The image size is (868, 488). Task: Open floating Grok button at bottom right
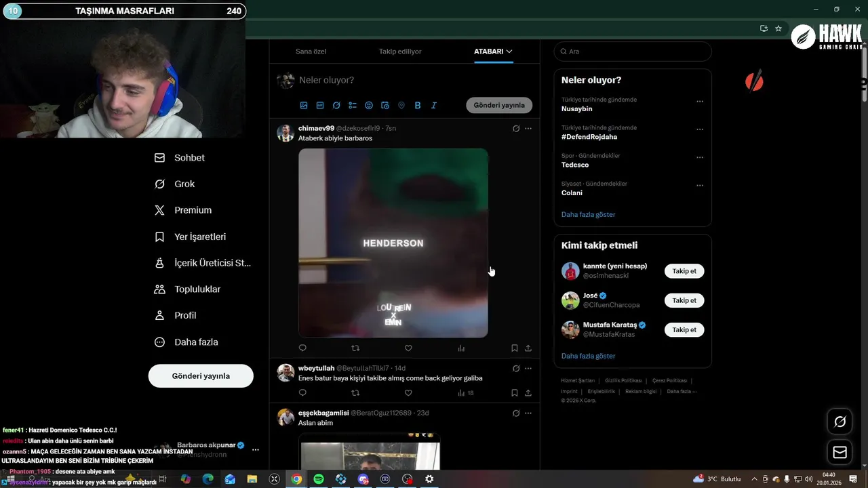click(840, 422)
